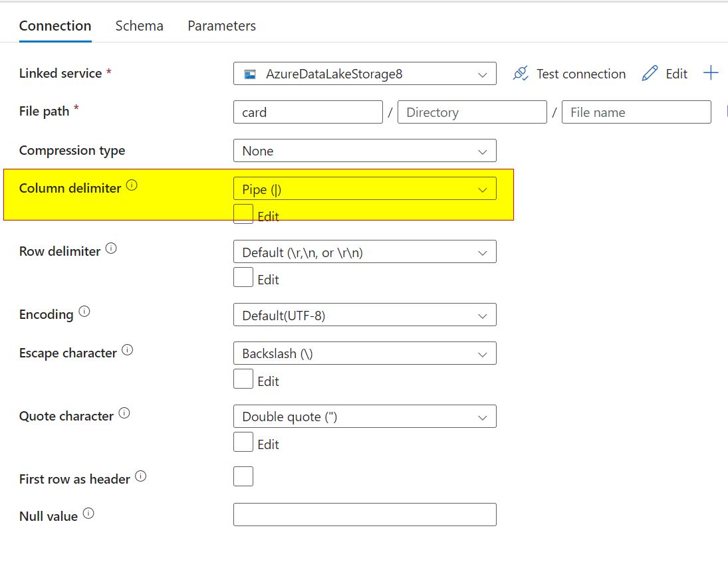Click the Test connection link
Viewport: 728px width, 568px height.
582,73
